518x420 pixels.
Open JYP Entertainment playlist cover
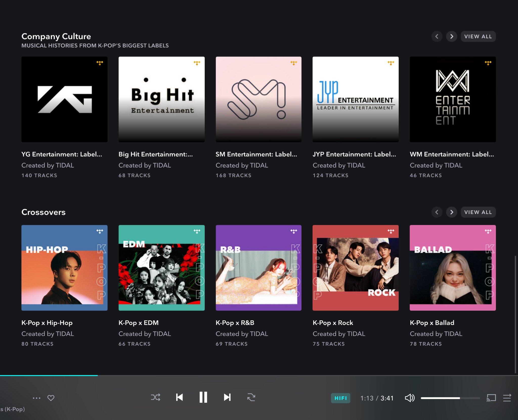click(x=356, y=99)
